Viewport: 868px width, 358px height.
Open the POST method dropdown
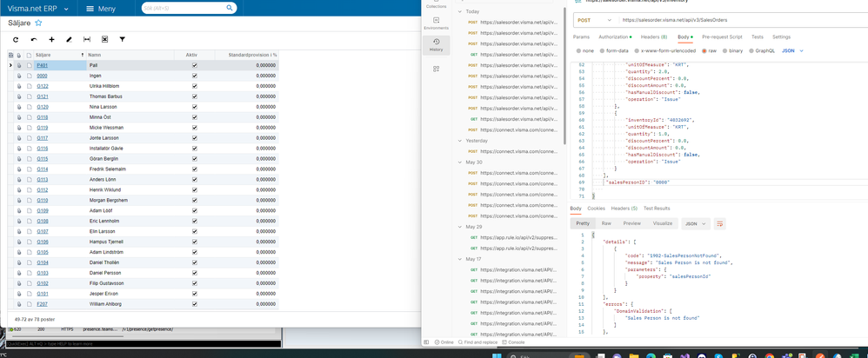pos(595,20)
